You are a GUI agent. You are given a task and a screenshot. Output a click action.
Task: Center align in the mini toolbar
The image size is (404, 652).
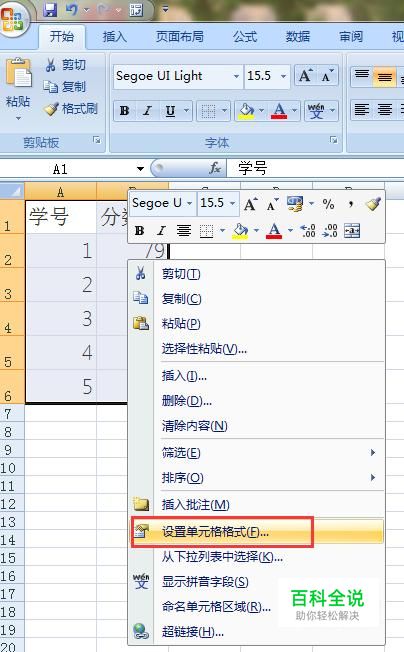[184, 231]
